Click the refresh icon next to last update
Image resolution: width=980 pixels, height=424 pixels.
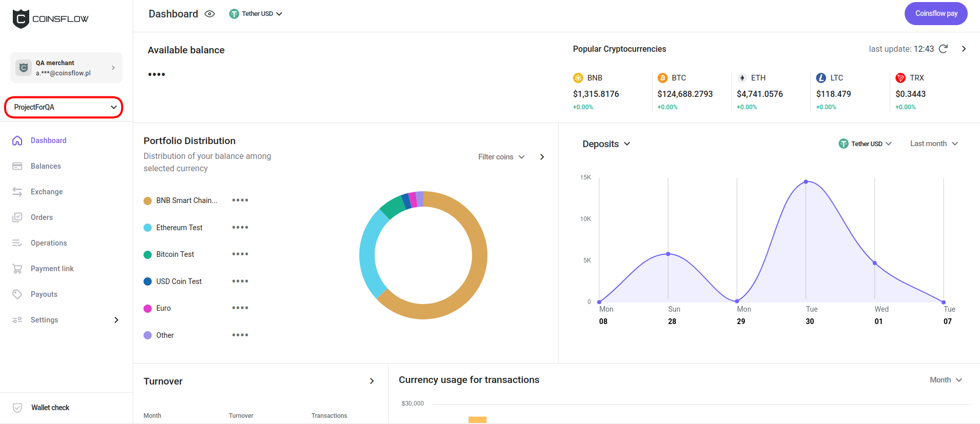pyautogui.click(x=943, y=49)
